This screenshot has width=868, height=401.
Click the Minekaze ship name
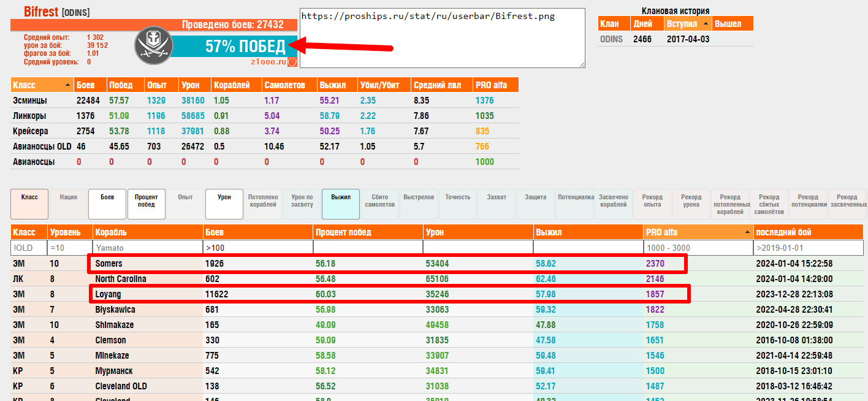coord(113,356)
